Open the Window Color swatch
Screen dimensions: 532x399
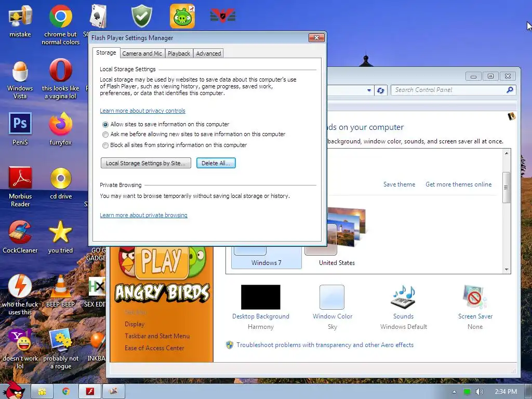(x=332, y=297)
